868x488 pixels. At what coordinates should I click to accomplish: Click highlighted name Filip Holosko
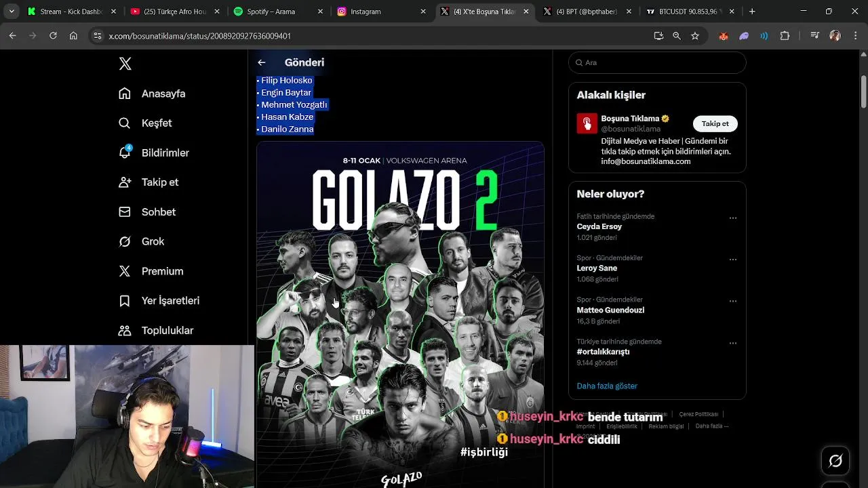pos(286,80)
